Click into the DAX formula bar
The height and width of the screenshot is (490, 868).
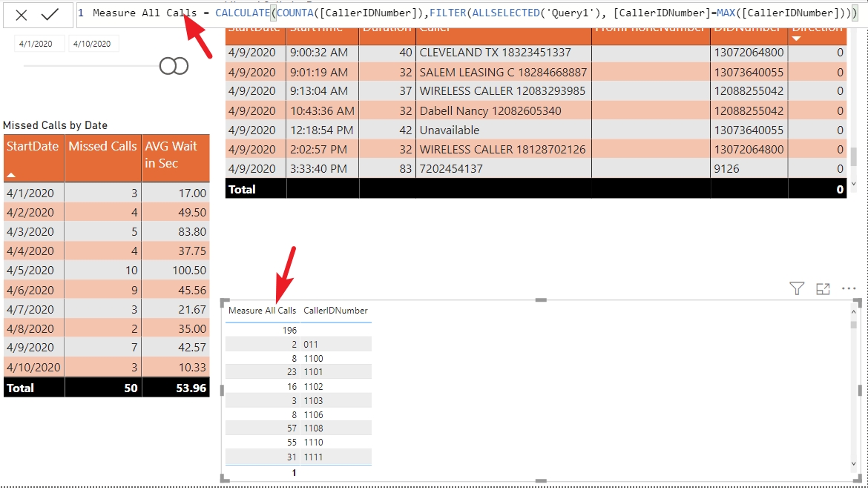point(468,13)
